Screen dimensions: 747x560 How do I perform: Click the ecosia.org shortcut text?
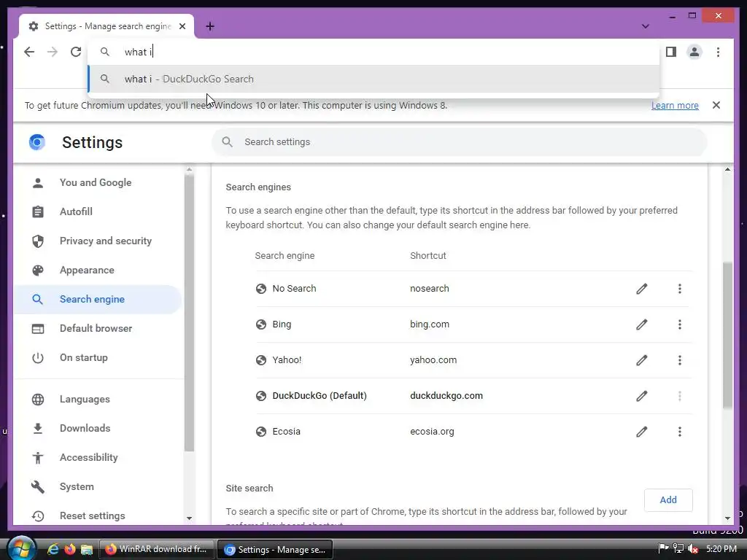point(432,432)
